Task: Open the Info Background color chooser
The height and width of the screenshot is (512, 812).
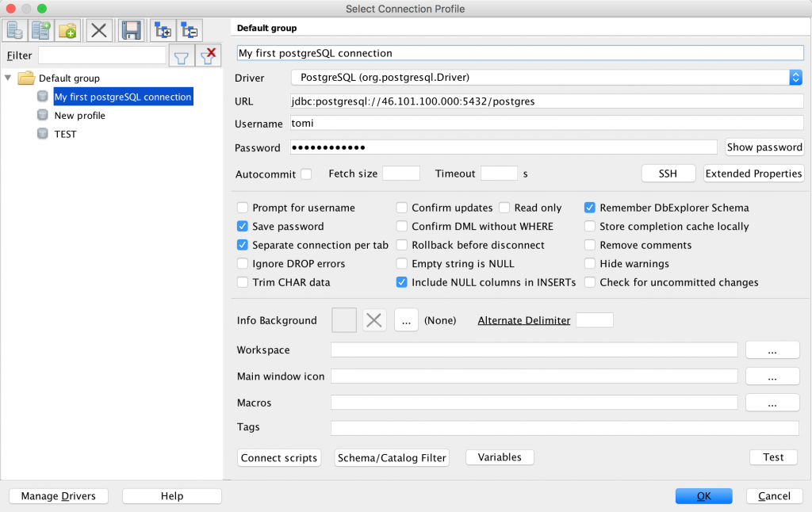Action: pyautogui.click(x=406, y=319)
